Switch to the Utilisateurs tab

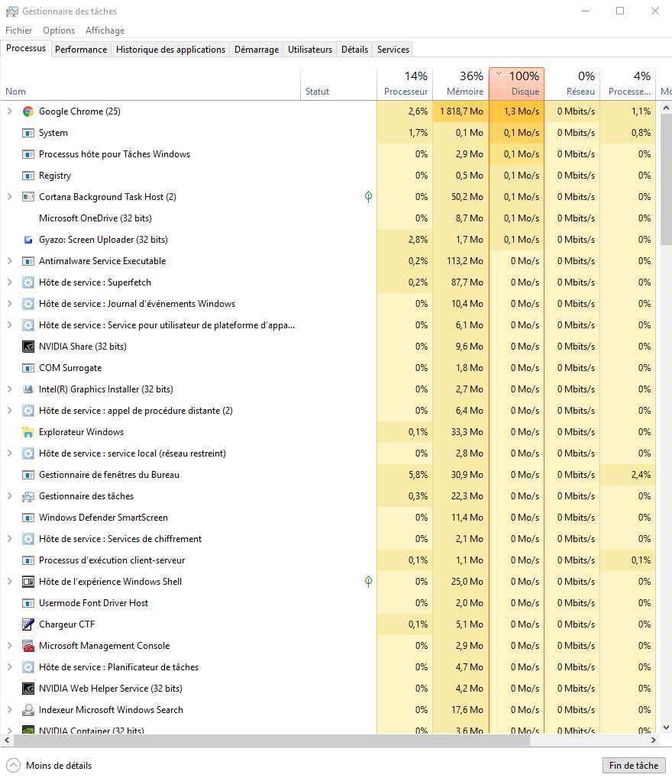pos(310,50)
